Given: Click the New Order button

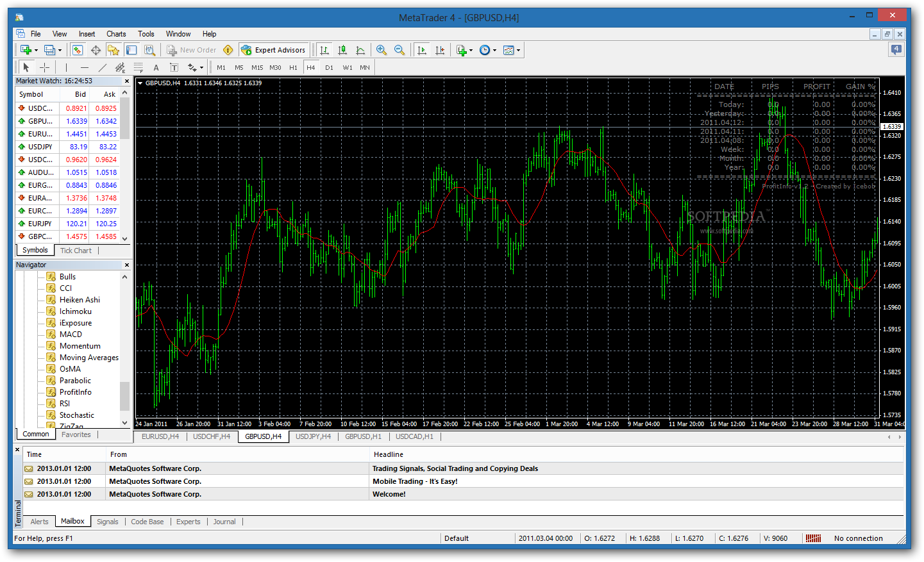Looking at the screenshot, I should (192, 50).
